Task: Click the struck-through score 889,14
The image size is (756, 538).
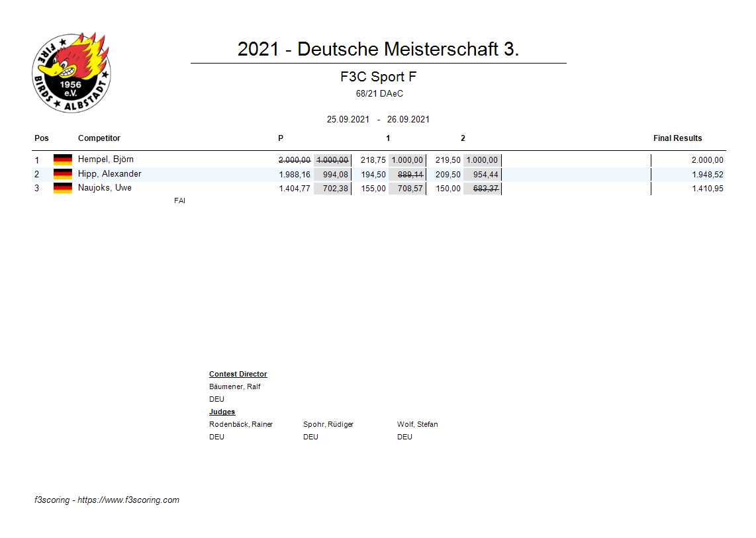Action: point(410,175)
